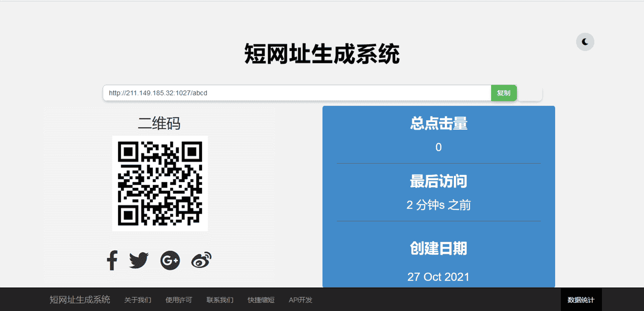This screenshot has height=311, width=644.
Task: Toggle dark mode with the moon icon
Action: (585, 42)
